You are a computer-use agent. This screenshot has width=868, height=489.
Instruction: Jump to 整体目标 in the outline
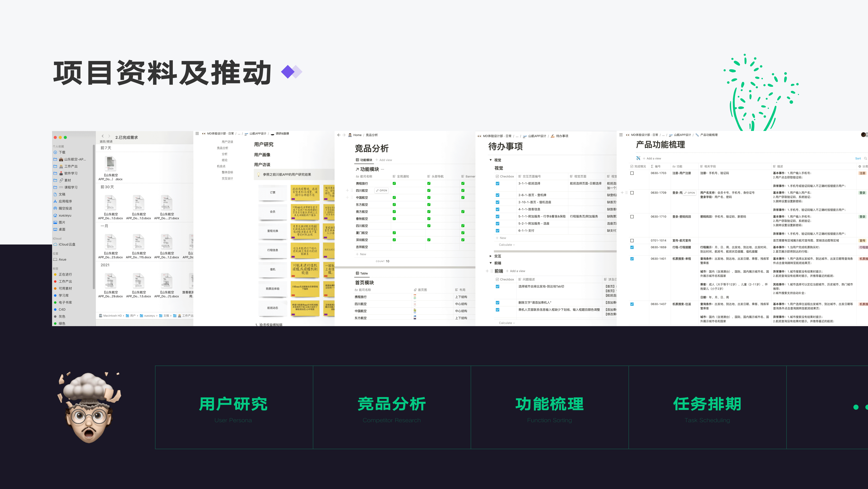[x=227, y=172]
